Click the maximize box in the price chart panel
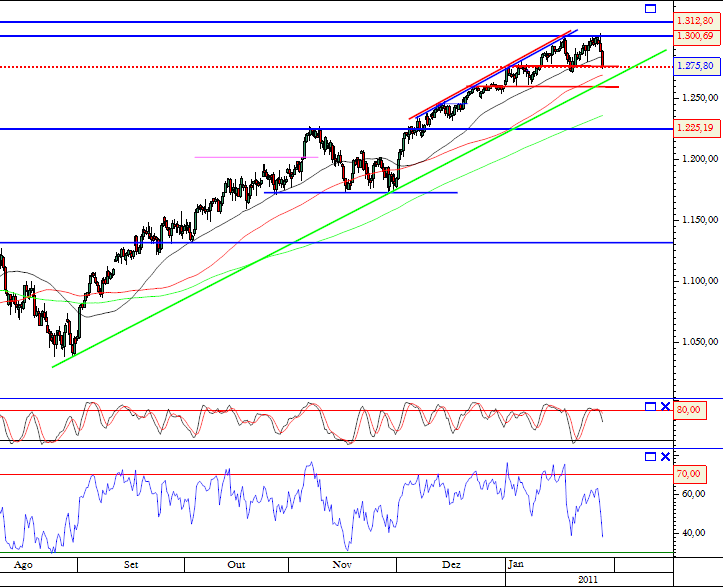This screenshot has height=587, width=723. tap(650, 8)
